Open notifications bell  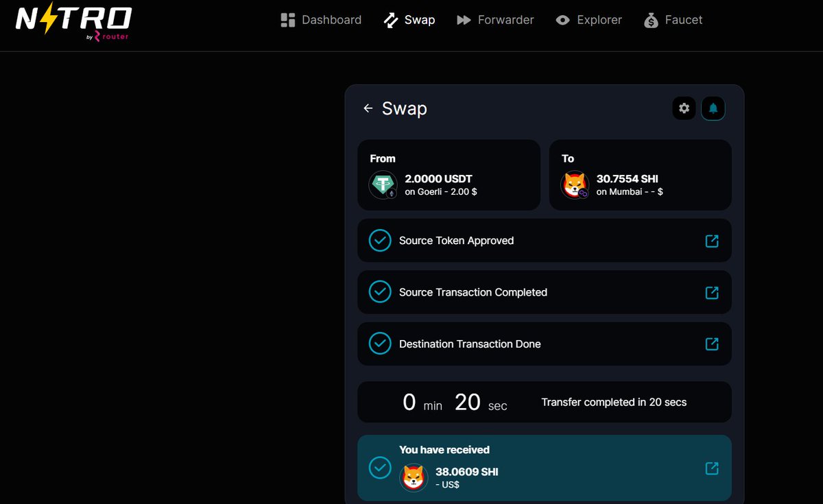tap(713, 108)
